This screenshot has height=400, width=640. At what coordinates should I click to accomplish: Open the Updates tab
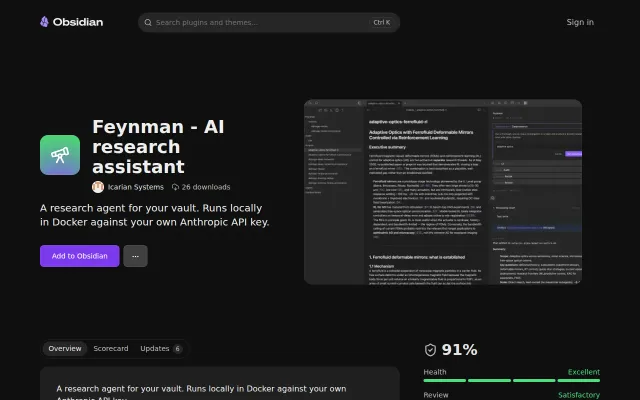tap(160, 349)
